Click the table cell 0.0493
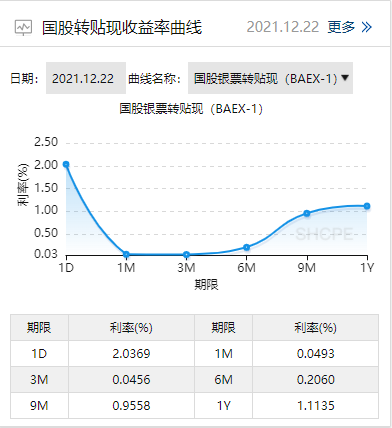The height and width of the screenshot is (428, 392). 315,354
